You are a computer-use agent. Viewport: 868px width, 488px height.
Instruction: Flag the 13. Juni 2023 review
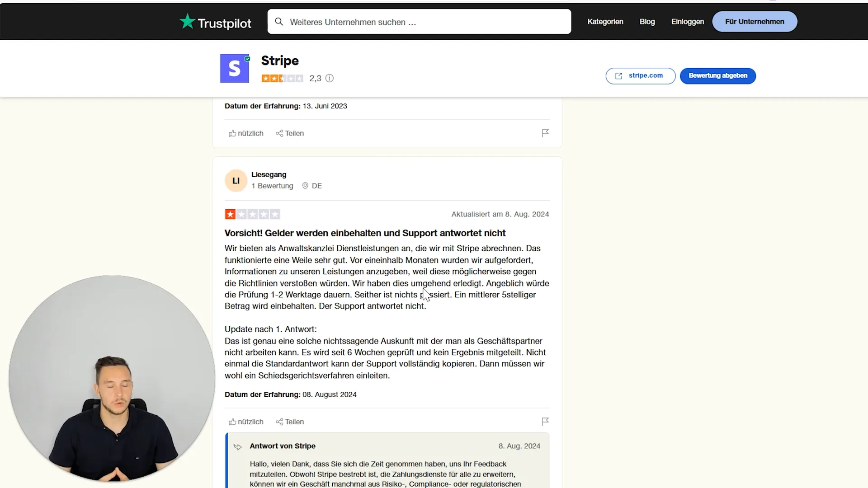click(545, 133)
